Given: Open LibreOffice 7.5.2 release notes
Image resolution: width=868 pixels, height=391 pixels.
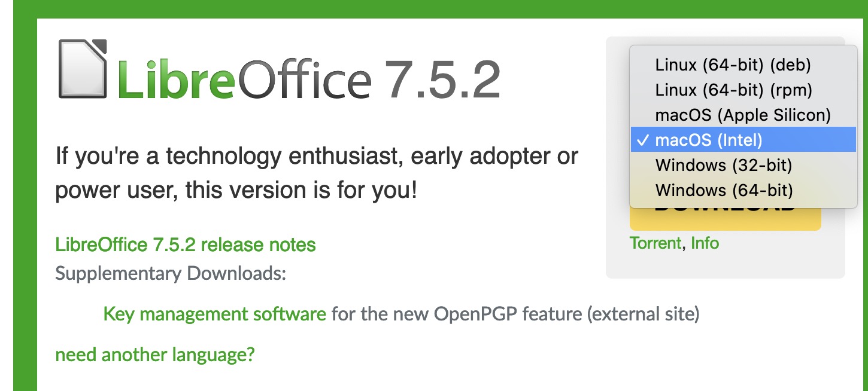Looking at the screenshot, I should point(185,245).
